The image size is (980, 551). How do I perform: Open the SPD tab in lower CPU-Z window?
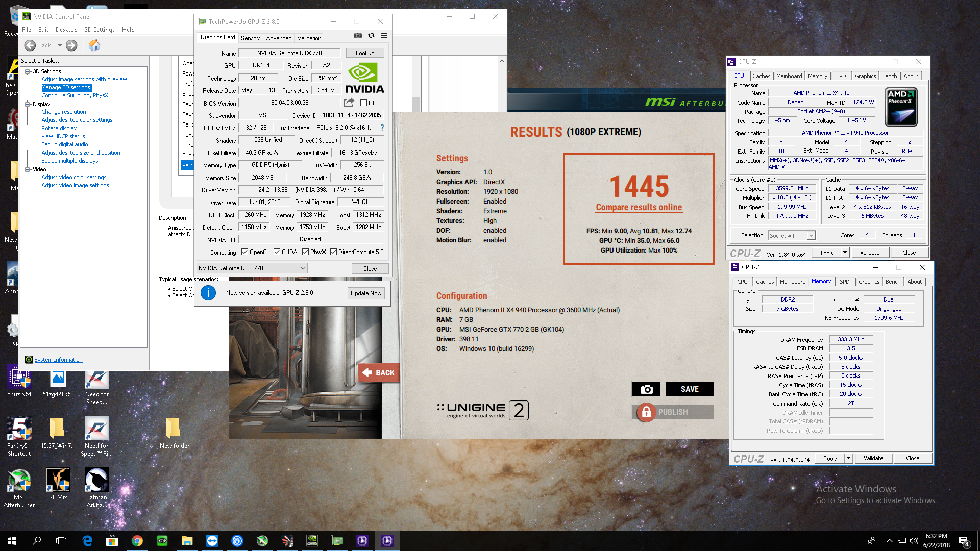pyautogui.click(x=845, y=282)
